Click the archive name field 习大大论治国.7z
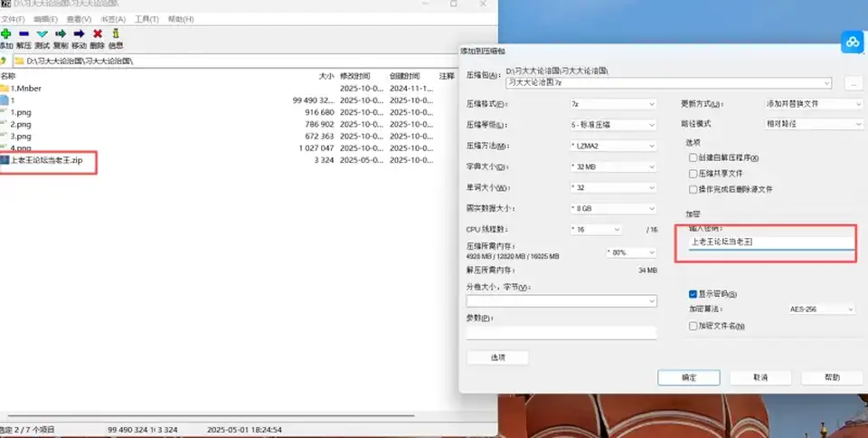868x438 pixels. tap(669, 83)
